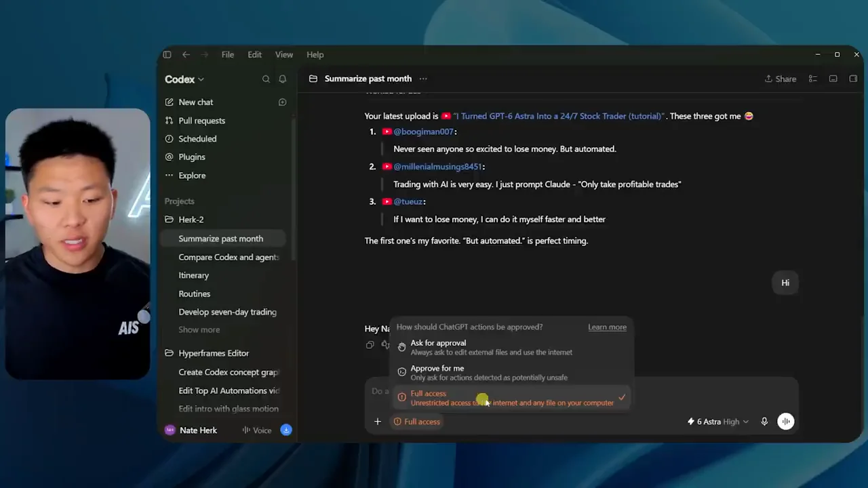
Task: Toggle the right side panel icon
Action: click(x=853, y=79)
